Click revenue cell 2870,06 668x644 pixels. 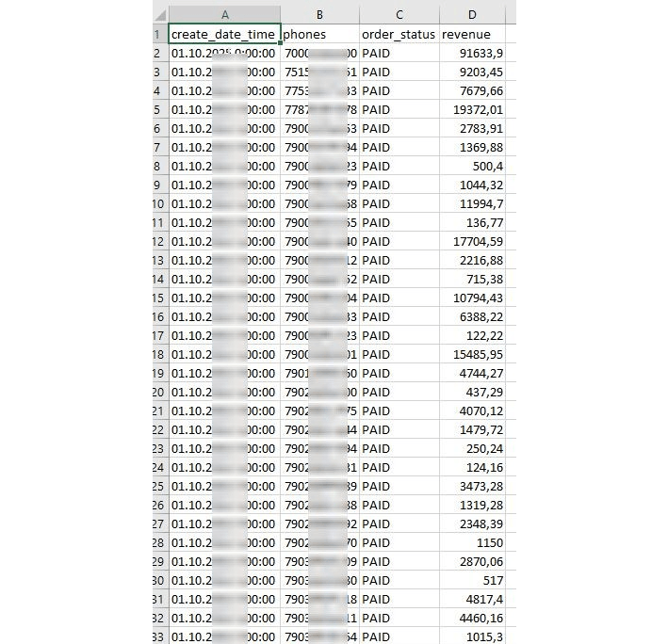(472, 561)
